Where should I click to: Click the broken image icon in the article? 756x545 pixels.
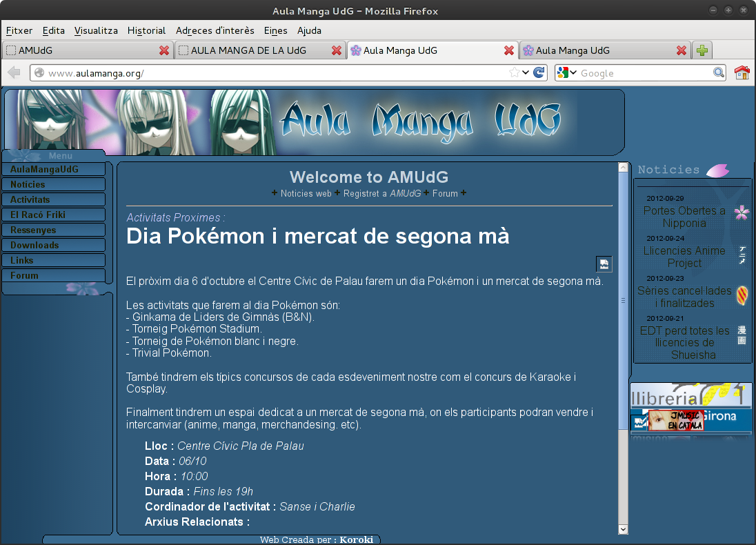click(604, 264)
